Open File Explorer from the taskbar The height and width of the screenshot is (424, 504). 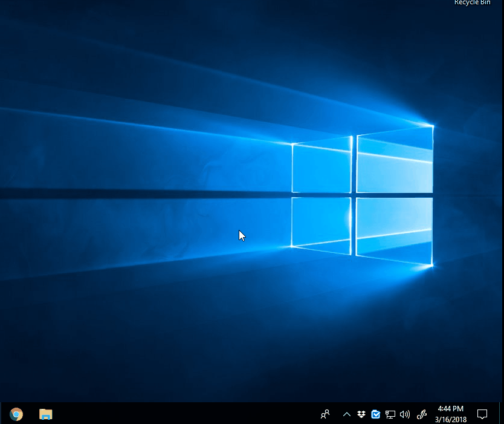(46, 414)
